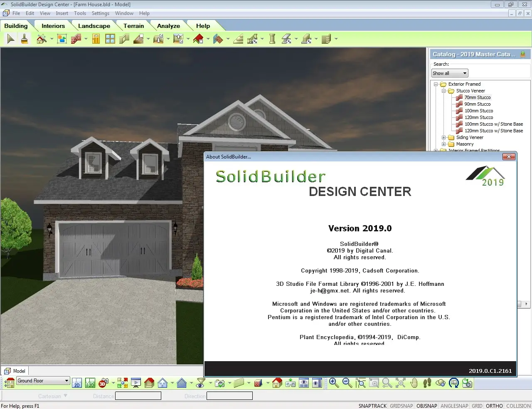This screenshot has width=532, height=409.
Task: Toggle GRIDSNAP in the status bar
Action: [401, 406]
